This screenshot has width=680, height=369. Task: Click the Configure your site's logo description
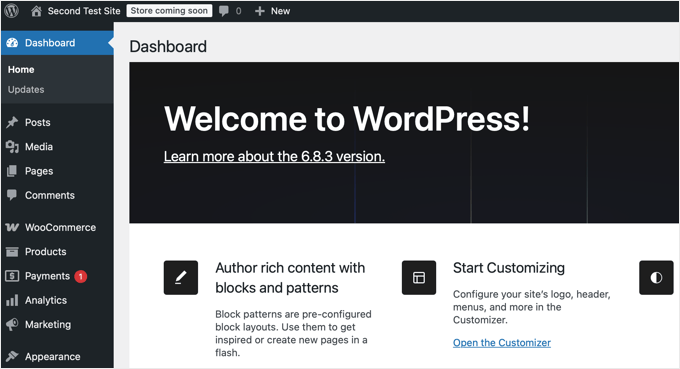pos(532,307)
